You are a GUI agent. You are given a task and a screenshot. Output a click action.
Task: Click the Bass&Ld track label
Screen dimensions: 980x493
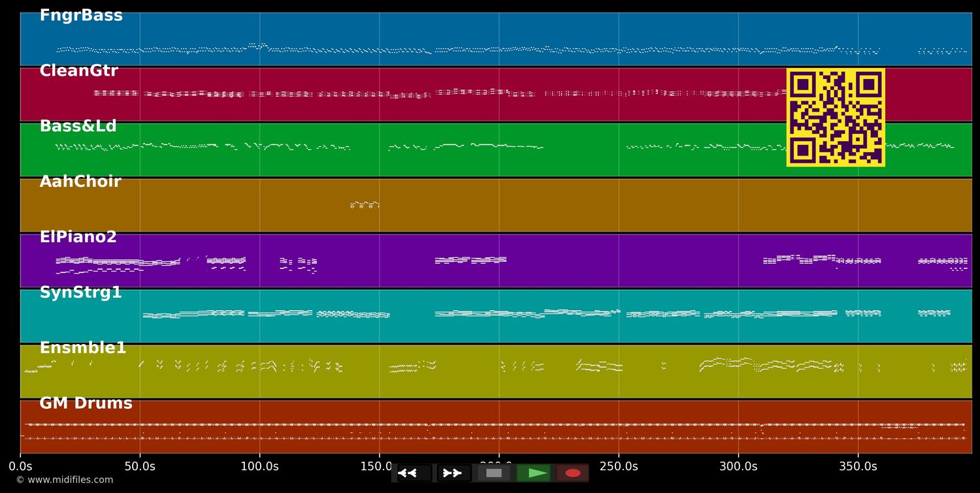(x=78, y=127)
